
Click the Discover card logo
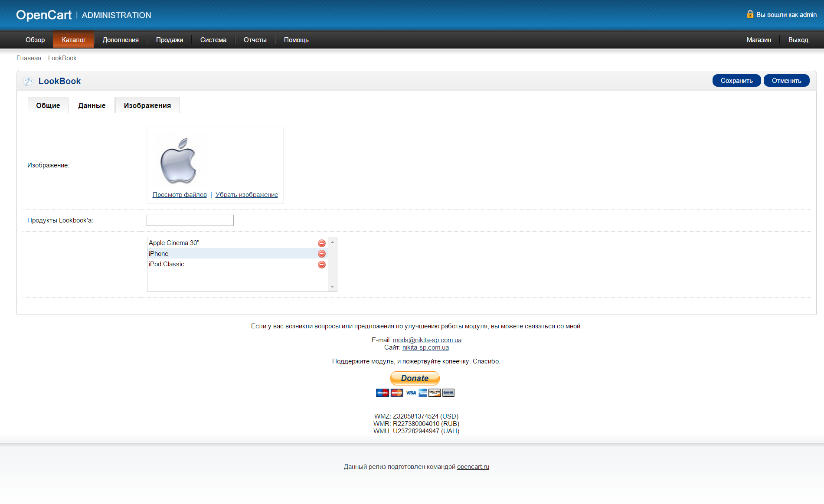[x=435, y=393]
